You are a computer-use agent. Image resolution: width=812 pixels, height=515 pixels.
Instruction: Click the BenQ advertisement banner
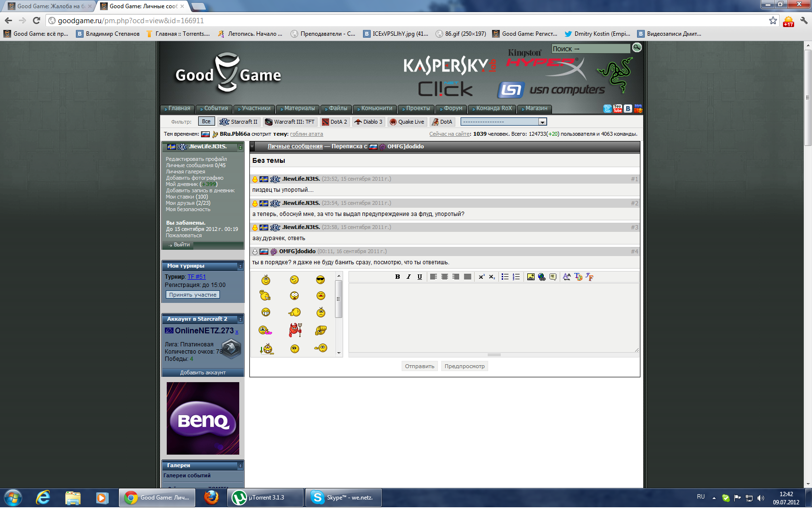pos(203,418)
